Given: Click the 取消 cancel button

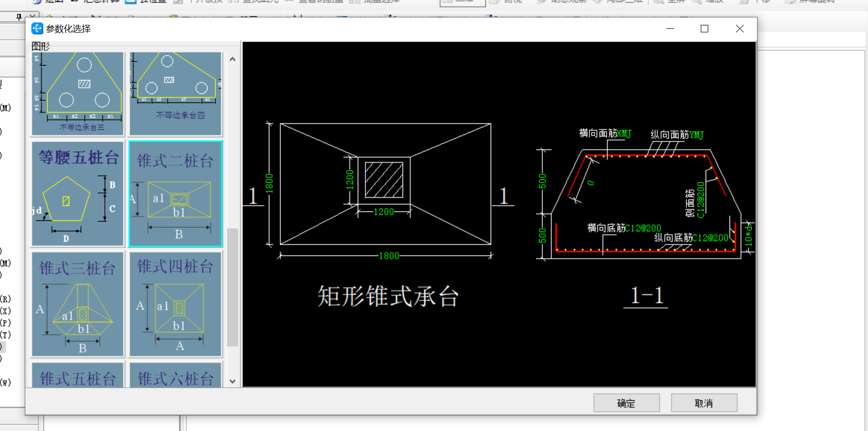Looking at the screenshot, I should click(704, 403).
